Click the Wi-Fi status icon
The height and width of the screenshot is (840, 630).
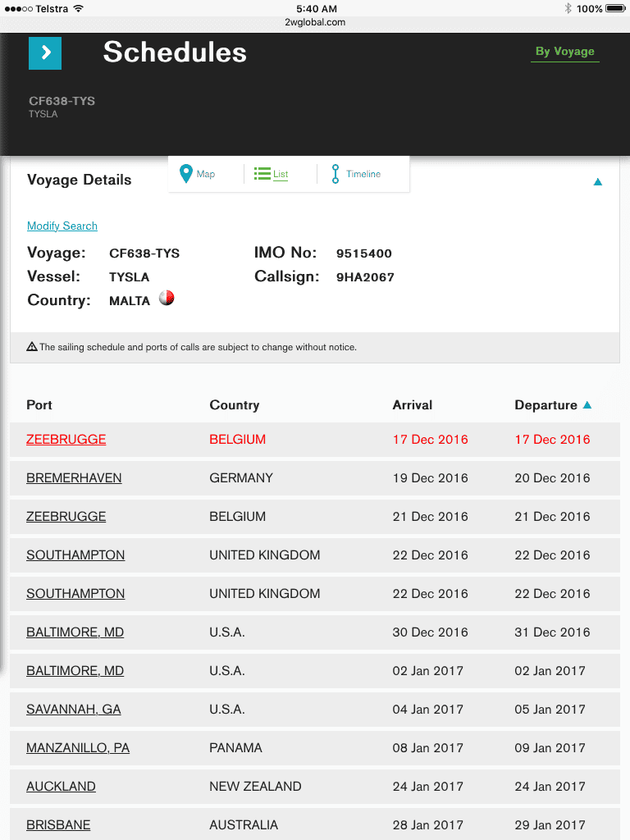click(78, 8)
